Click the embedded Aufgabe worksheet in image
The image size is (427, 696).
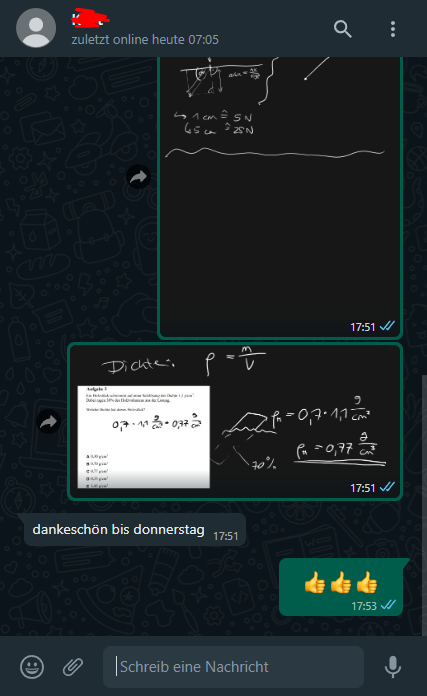[143, 437]
